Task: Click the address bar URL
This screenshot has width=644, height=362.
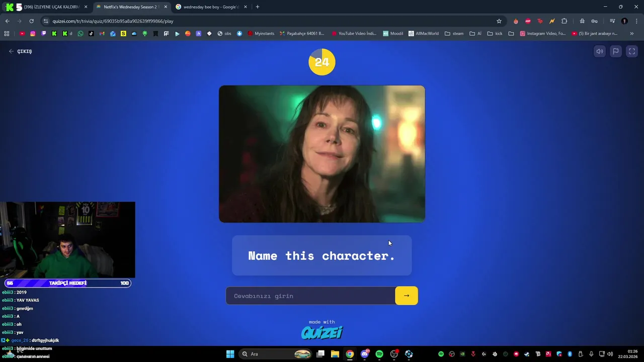Action: [x=113, y=21]
